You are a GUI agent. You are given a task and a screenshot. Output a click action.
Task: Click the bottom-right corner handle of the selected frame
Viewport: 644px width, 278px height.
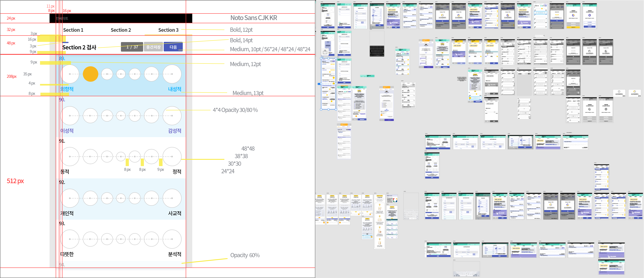(x=336, y=109)
